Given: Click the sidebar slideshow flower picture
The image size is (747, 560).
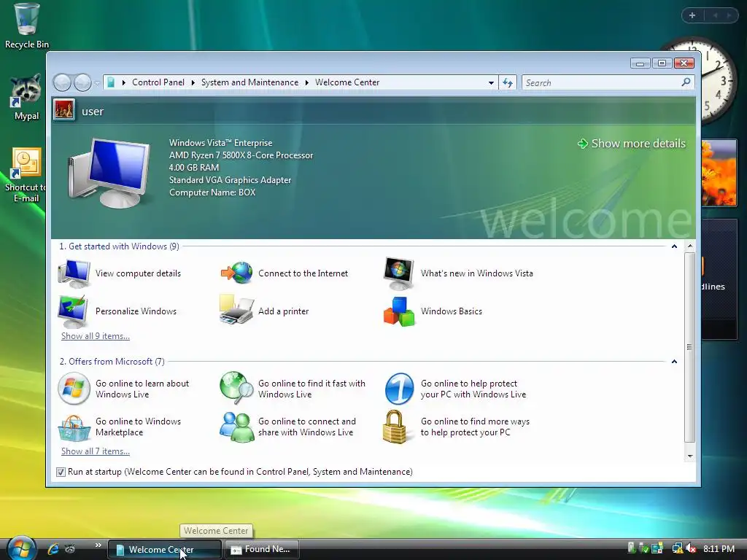Looking at the screenshot, I should point(719,172).
